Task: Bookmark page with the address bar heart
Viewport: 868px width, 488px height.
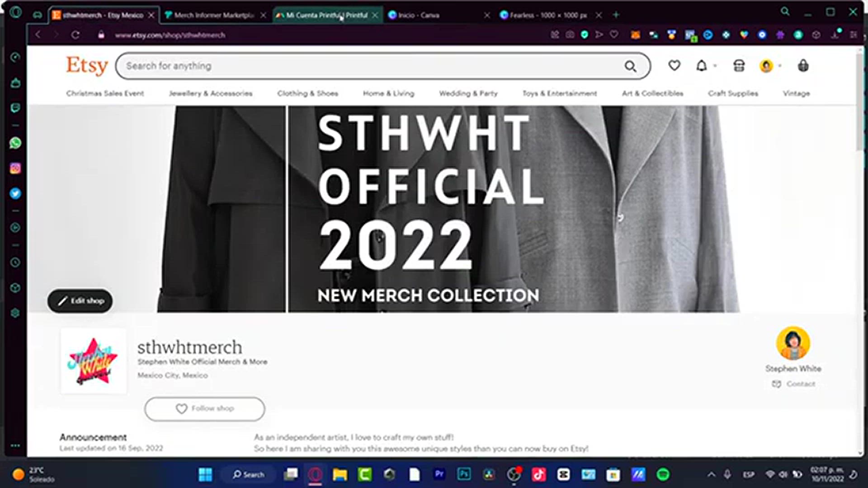Action: pos(614,34)
